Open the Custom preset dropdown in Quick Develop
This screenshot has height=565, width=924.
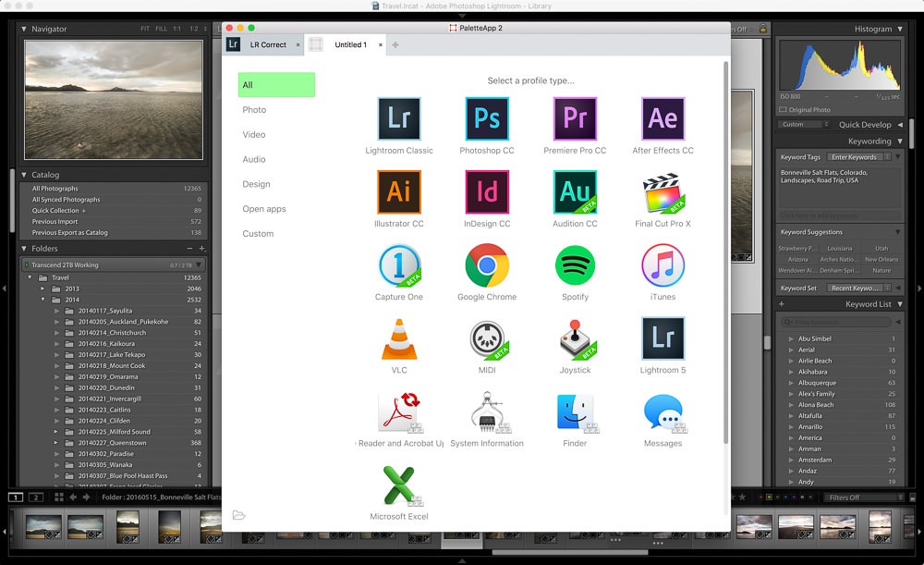(803, 125)
